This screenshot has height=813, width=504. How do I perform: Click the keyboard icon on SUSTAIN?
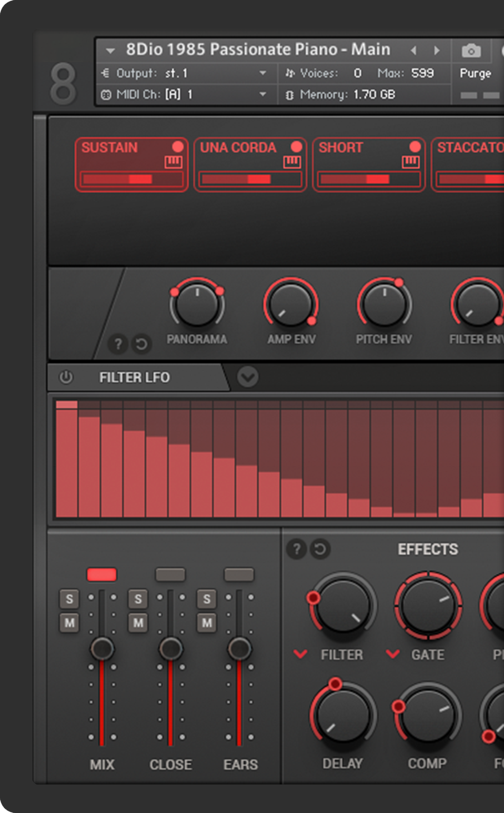click(x=173, y=162)
